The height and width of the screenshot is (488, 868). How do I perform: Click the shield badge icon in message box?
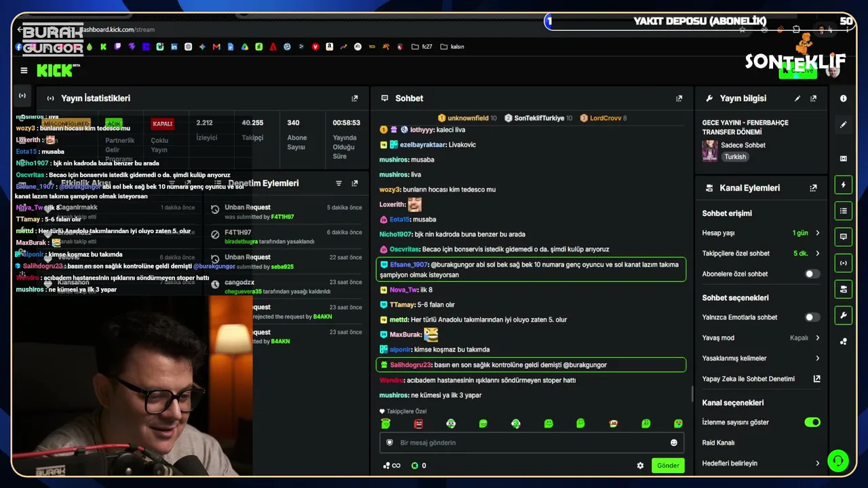click(x=390, y=443)
